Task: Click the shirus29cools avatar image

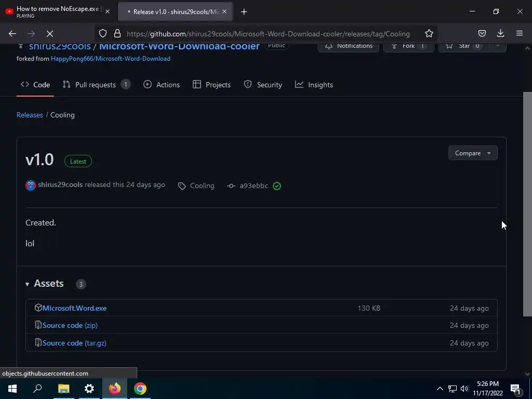Action: coord(31,185)
